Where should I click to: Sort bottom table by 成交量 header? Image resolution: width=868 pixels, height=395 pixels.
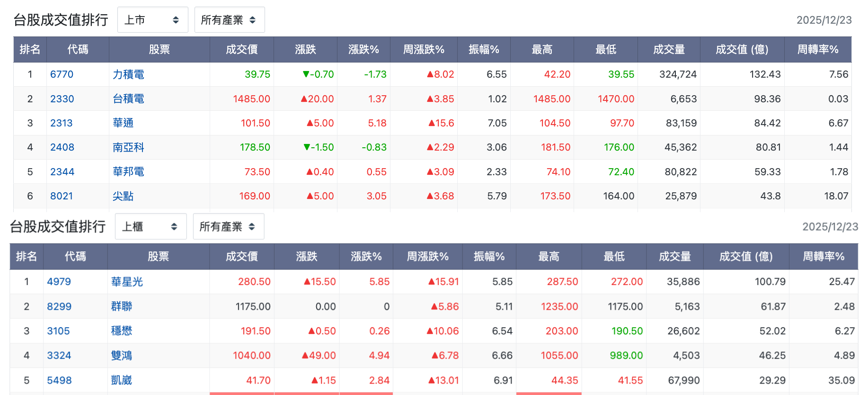(675, 256)
